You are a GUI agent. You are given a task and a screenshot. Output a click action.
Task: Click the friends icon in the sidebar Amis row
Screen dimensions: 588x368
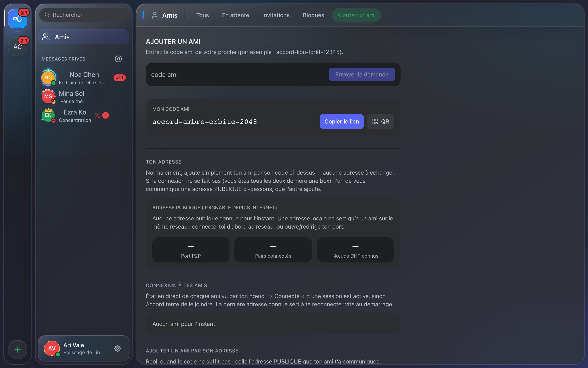(46, 37)
